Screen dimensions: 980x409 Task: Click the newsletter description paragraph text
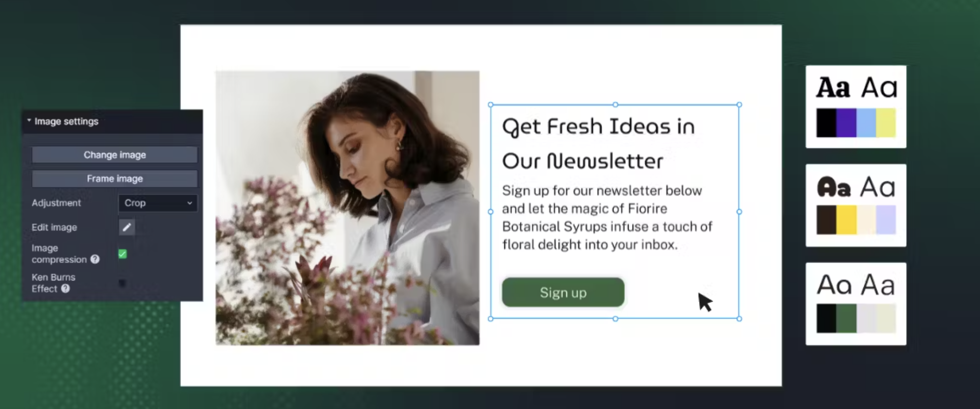607,217
